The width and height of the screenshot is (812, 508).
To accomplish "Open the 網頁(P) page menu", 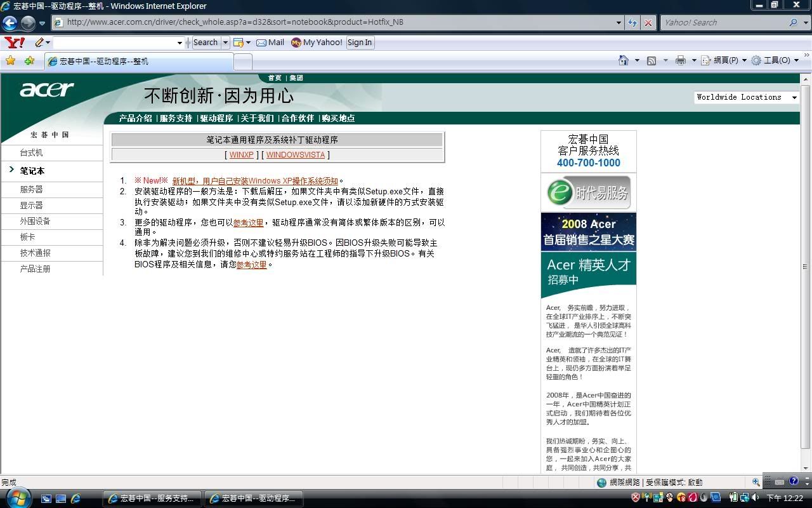I will [x=724, y=60].
